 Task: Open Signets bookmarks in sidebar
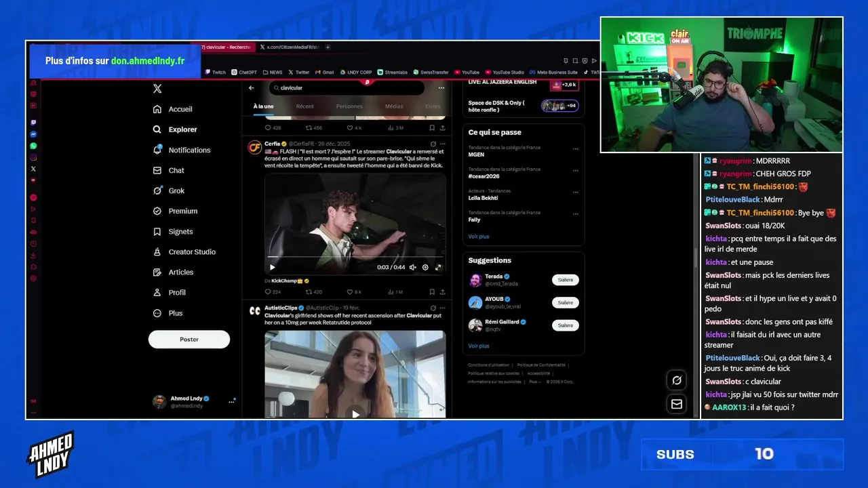click(x=173, y=231)
